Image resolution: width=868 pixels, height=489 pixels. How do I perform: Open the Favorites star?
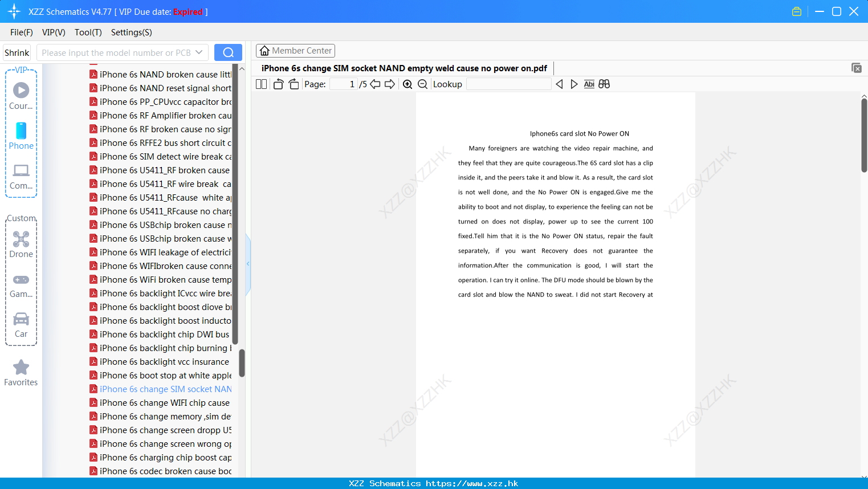coord(21,373)
